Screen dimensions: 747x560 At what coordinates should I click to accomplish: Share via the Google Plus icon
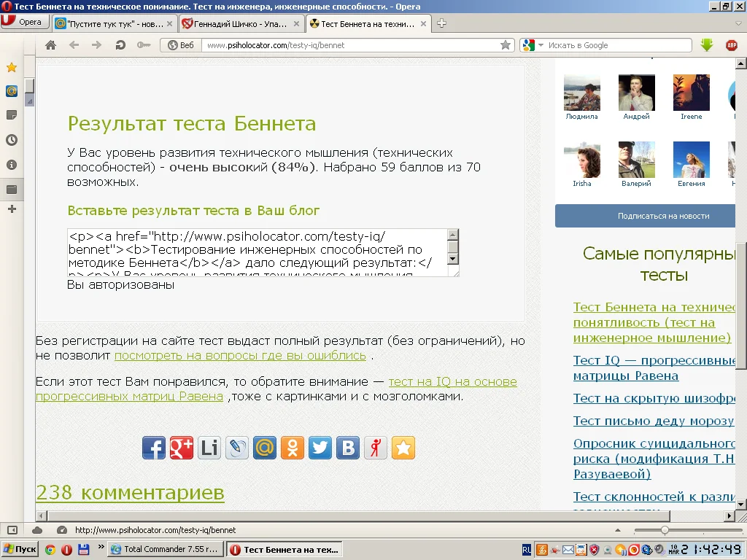[182, 448]
